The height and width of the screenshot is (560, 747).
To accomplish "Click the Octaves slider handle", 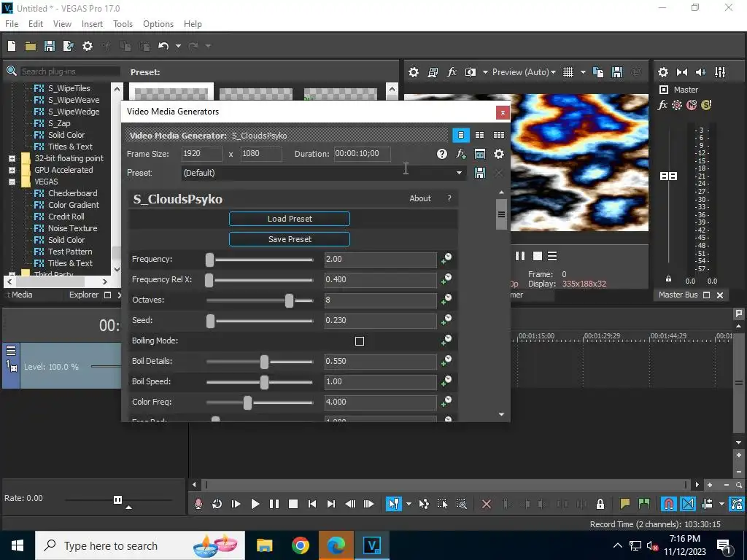I will point(289,300).
